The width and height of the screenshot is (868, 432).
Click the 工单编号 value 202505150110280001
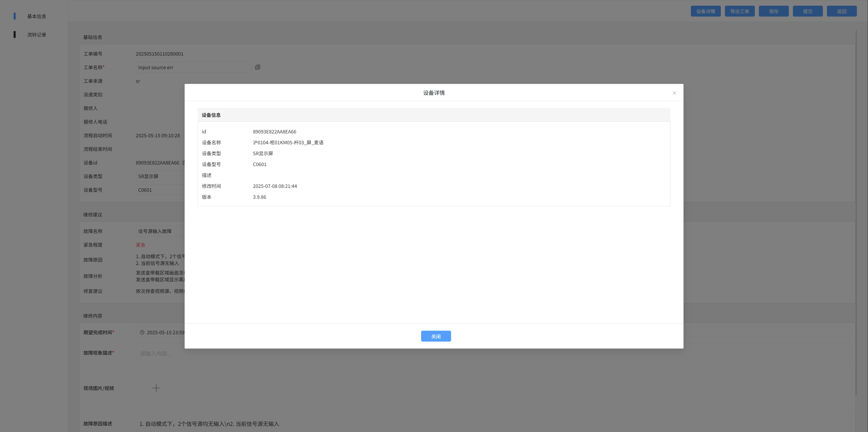159,54
